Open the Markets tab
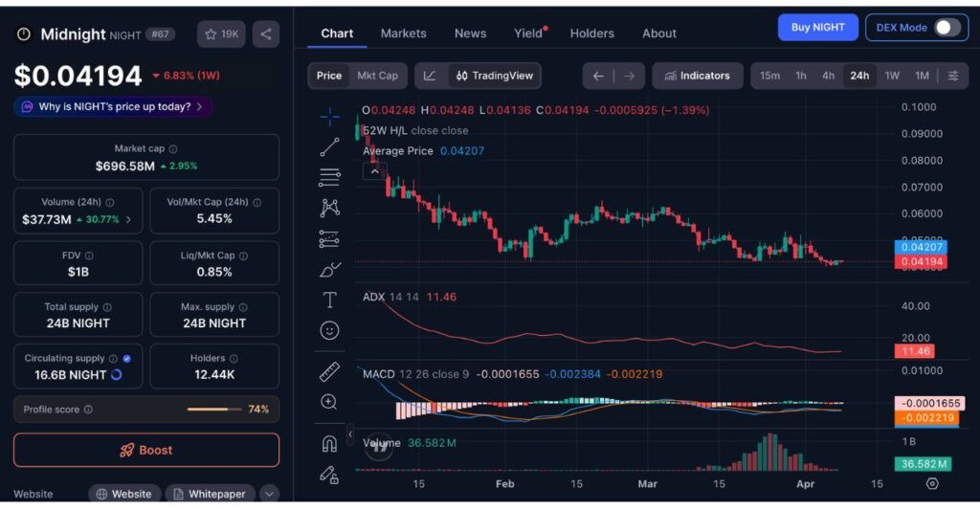The width and height of the screenshot is (980, 511). 403,33
